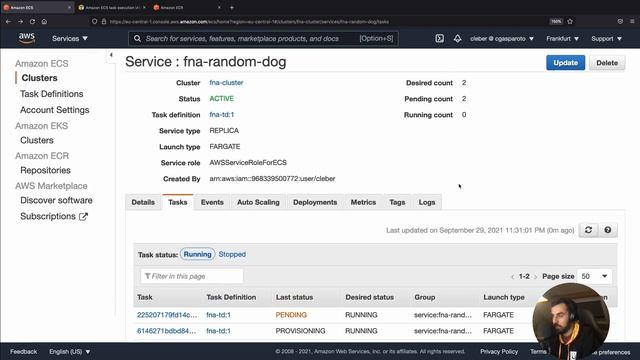Open Subscriptions external link
The width and height of the screenshot is (640, 360).
coord(54,216)
